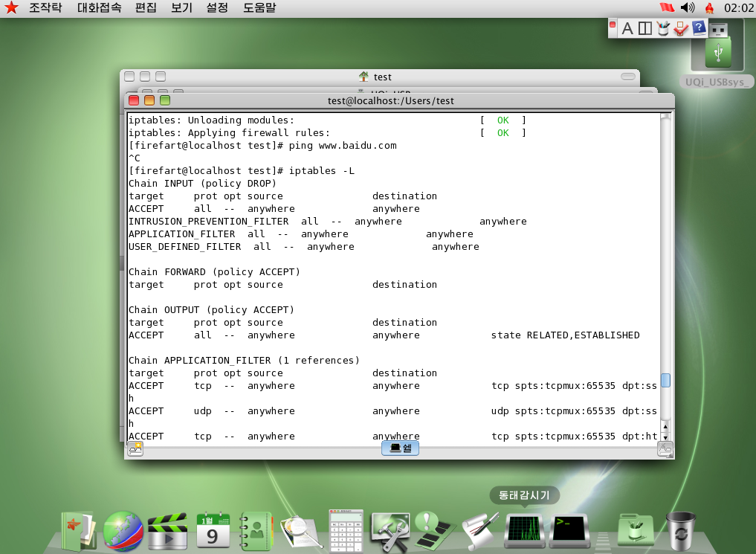Open the calendar dock icon showing 9
This screenshot has height=554, width=756.
[213, 531]
